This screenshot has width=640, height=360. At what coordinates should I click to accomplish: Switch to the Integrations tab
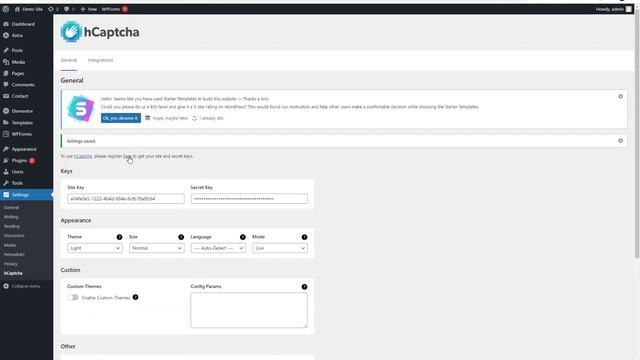pyautogui.click(x=100, y=60)
